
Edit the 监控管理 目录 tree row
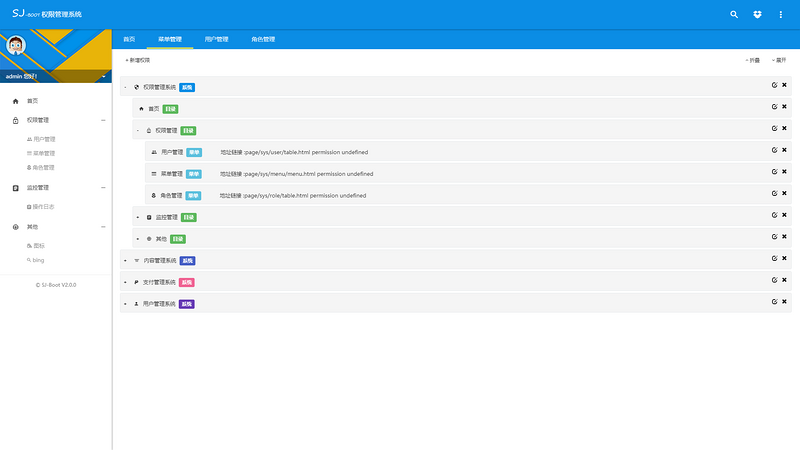[x=774, y=215]
